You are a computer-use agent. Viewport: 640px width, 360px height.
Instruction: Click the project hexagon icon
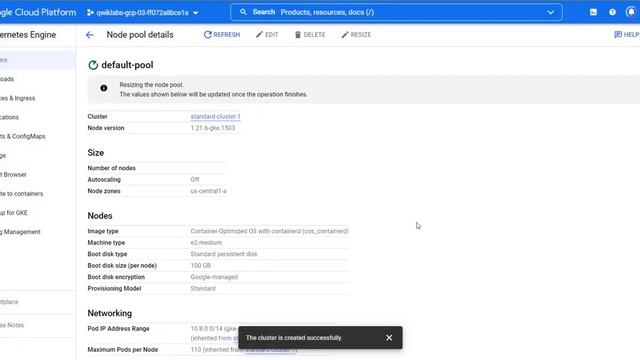pos(90,13)
